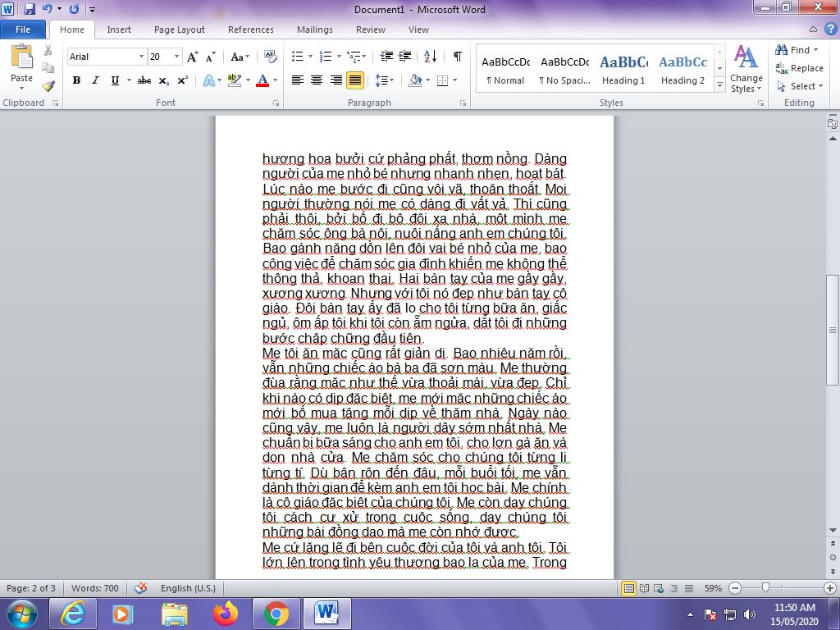Click the Redo icon in the title bar
The width and height of the screenshot is (840, 630).
74,8
